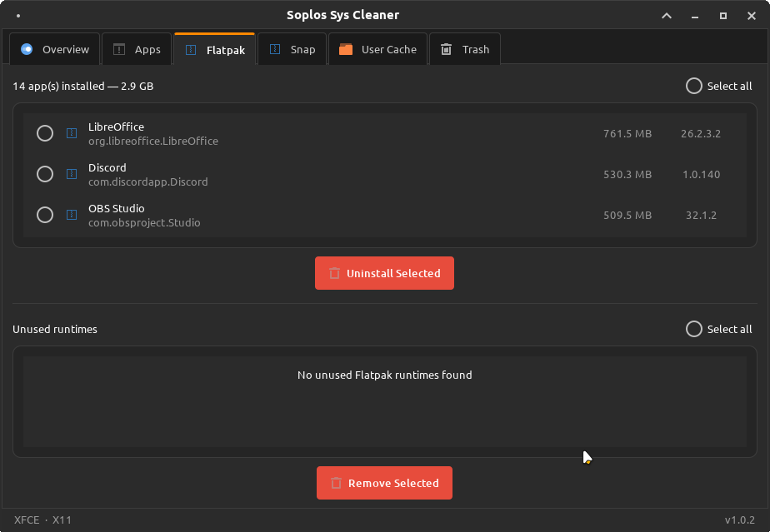Viewport: 770px width, 532px height.
Task: Click the Trash tab bin icon
Action: click(446, 49)
